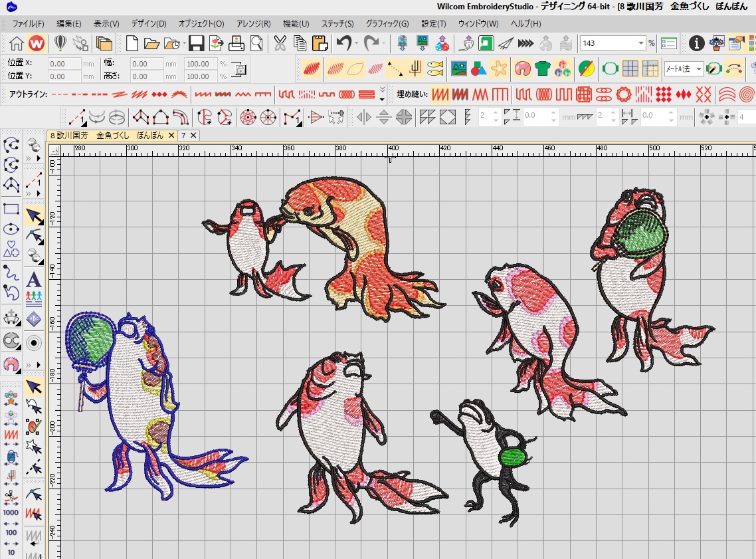
Task: Select the Ellipse digitizing tool
Action: [11, 229]
